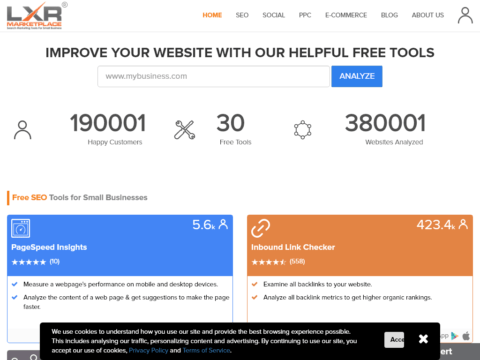Click the 30 Free Tools figure
480x360 pixels.
click(x=230, y=123)
